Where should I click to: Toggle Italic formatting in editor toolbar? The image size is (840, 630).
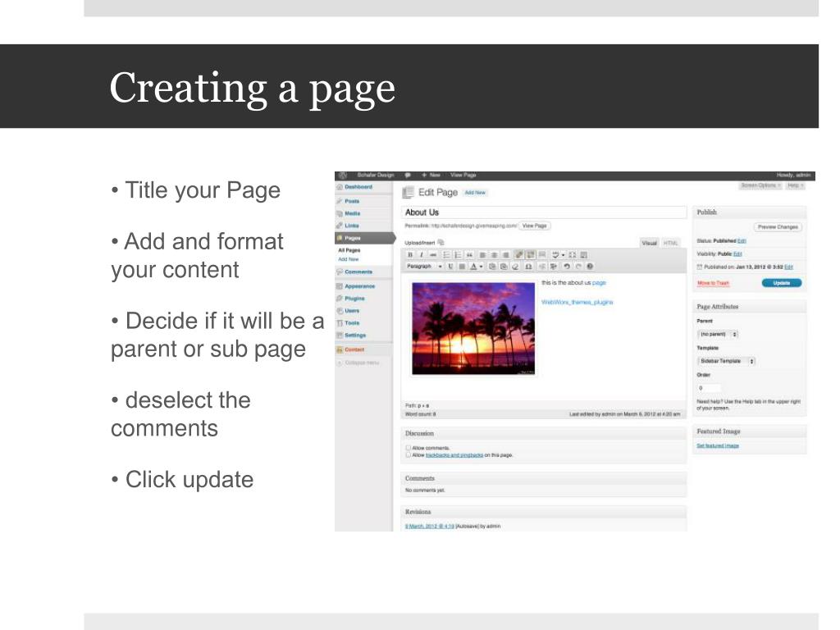click(422, 255)
